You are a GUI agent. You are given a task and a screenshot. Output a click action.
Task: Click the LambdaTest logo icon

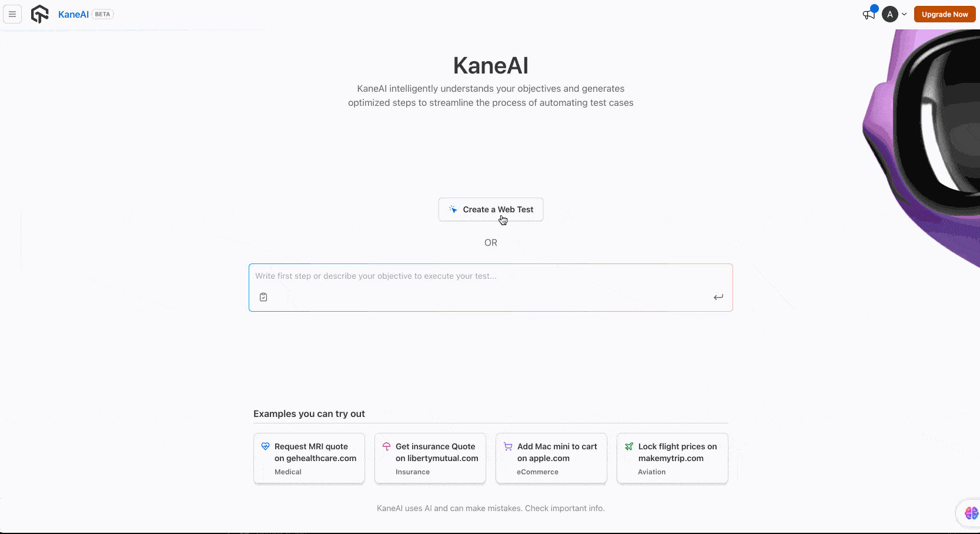(40, 14)
